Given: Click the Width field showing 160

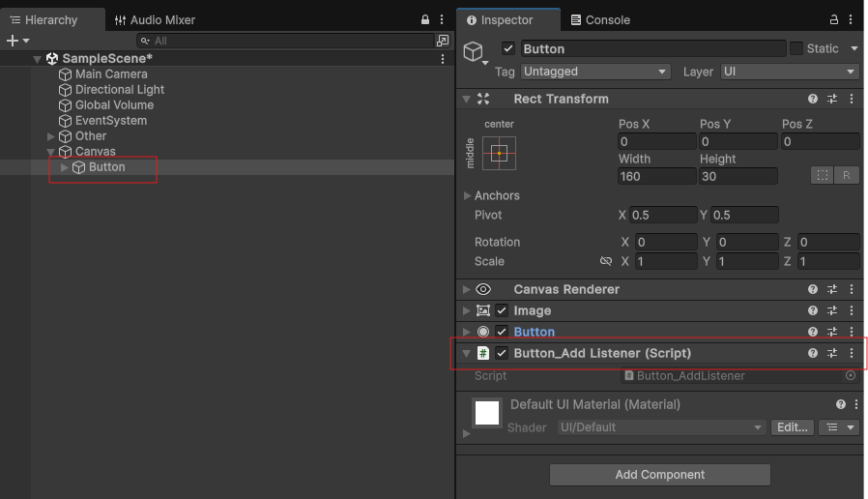Looking at the screenshot, I should coord(656,176).
